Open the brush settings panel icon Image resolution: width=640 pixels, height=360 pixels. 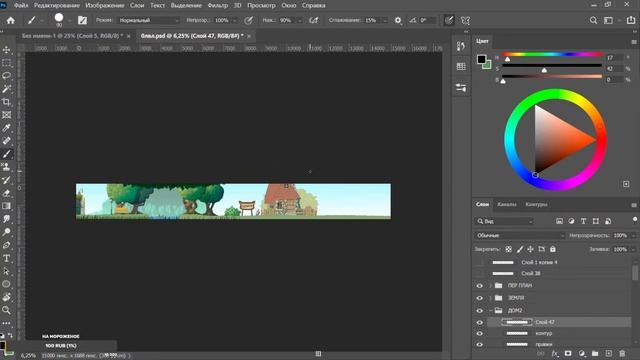click(82, 20)
